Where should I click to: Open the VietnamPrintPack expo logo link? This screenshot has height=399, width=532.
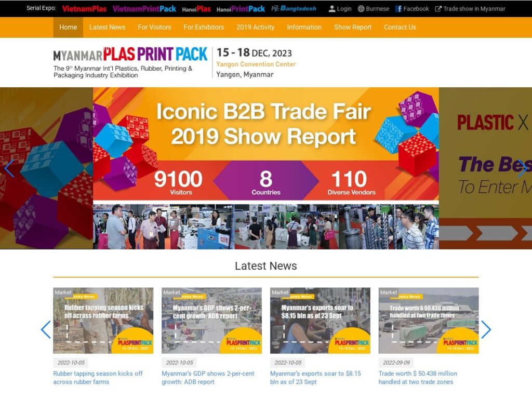pyautogui.click(x=144, y=9)
